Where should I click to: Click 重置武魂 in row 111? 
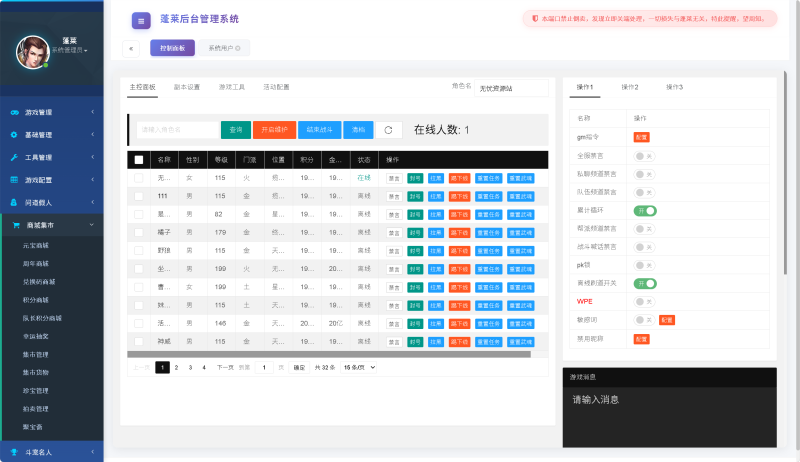(x=520, y=196)
